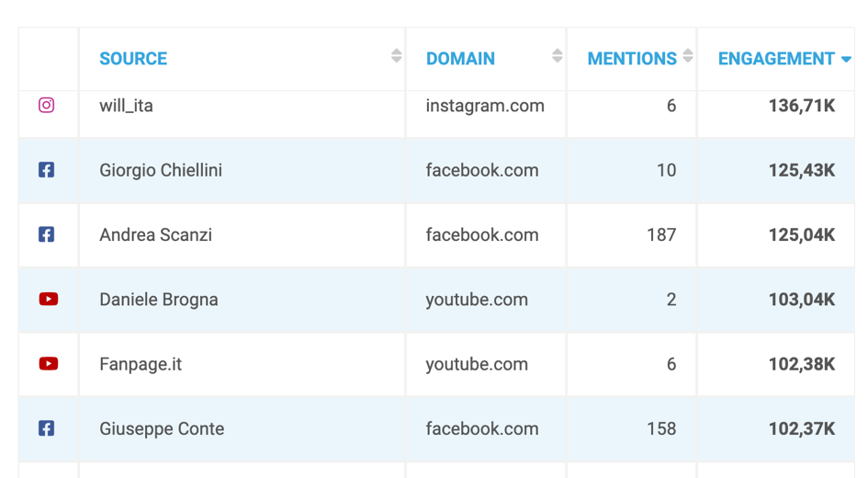
Task: Toggle Engagement descending sort arrow
Action: click(x=846, y=60)
